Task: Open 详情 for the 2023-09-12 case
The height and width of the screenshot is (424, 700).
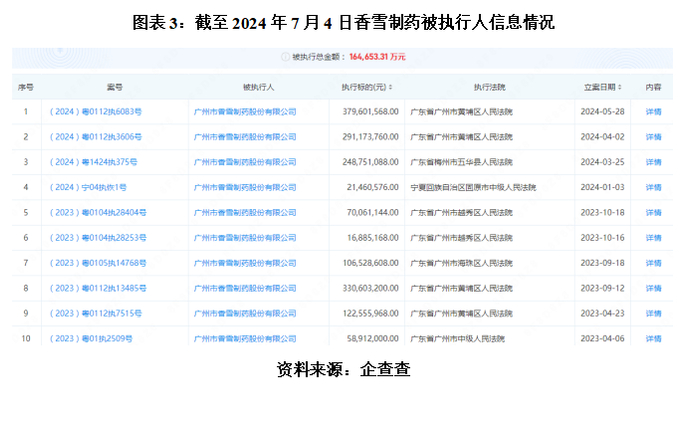Action: click(x=653, y=288)
